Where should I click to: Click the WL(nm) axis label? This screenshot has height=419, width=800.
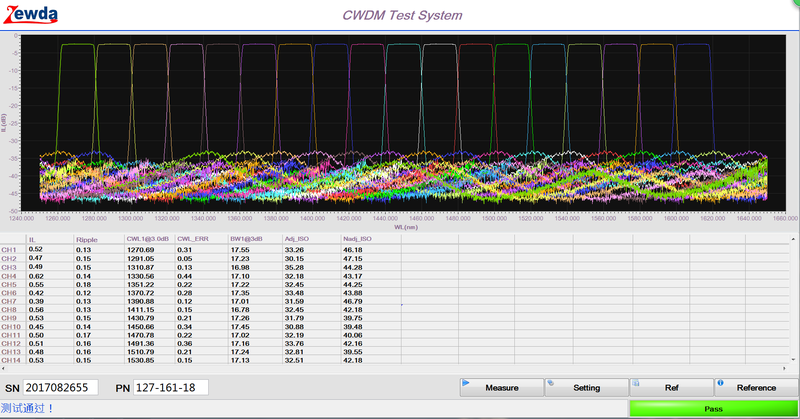406,227
